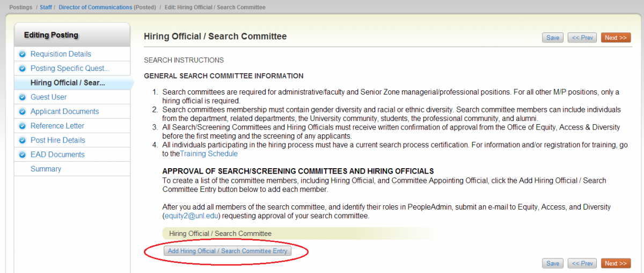Add Hiring Official / Search Committee Entry
Image resolution: width=644 pixels, height=273 pixels.
[x=228, y=251]
